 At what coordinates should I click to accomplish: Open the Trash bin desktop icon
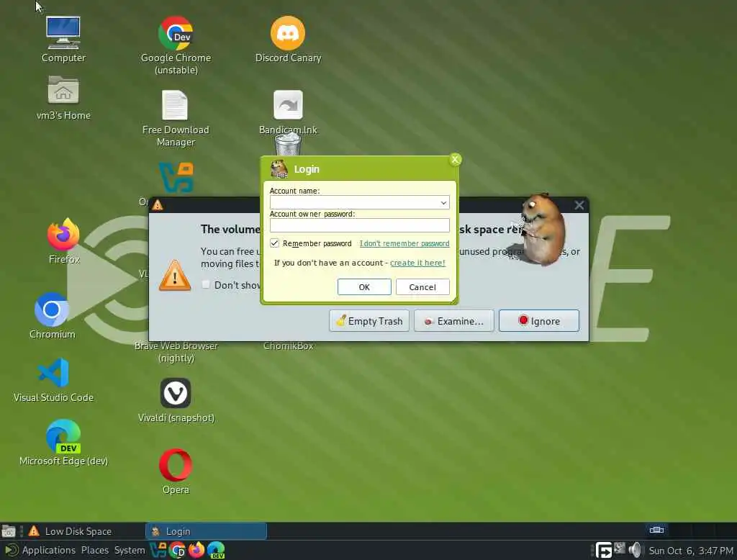(288, 144)
